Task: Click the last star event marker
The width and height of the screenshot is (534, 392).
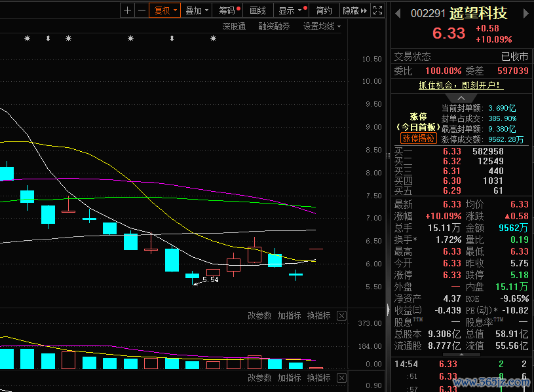Action: [x=213, y=39]
